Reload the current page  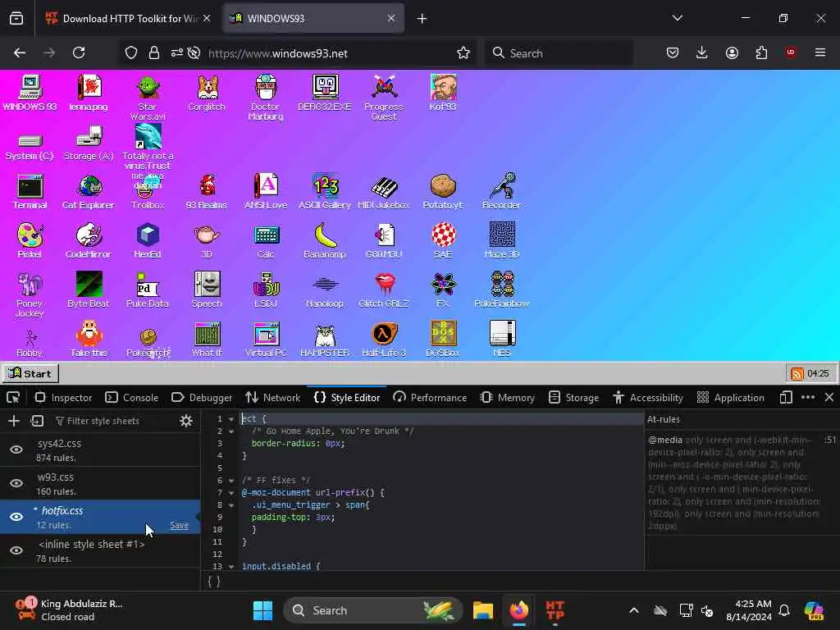coord(79,52)
